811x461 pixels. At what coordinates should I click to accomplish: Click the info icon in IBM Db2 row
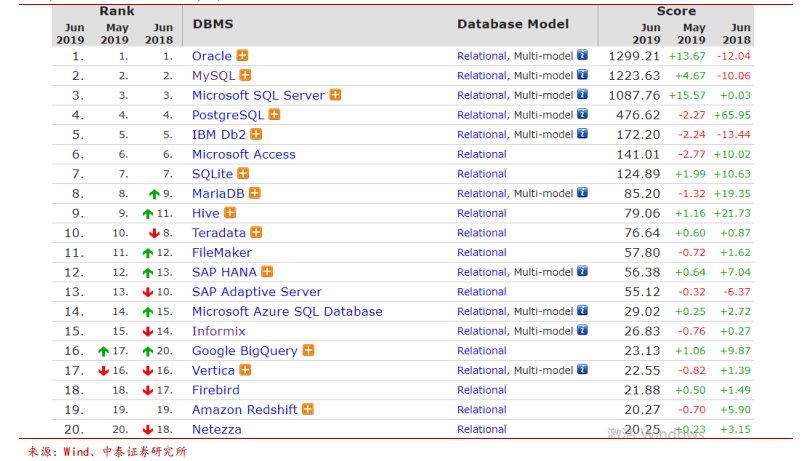(x=582, y=133)
